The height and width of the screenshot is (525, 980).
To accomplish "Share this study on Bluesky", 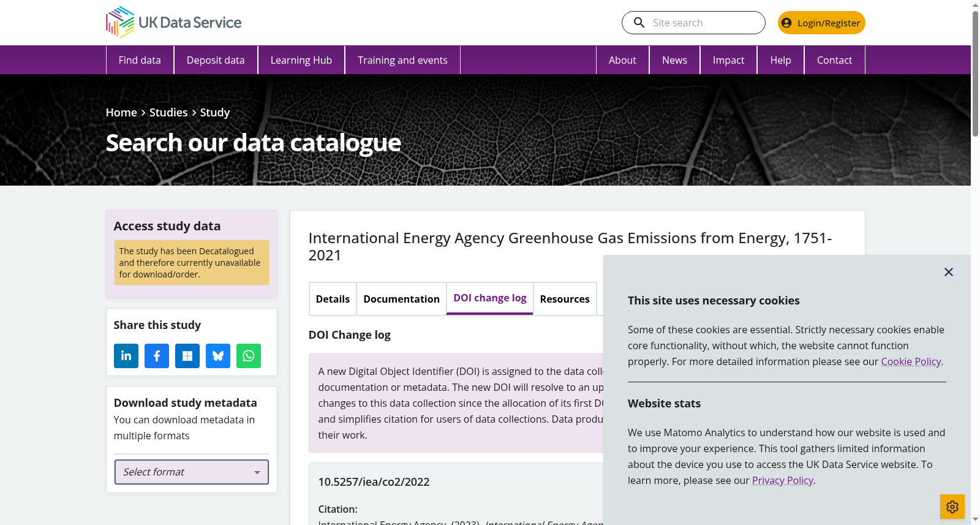I will [218, 356].
